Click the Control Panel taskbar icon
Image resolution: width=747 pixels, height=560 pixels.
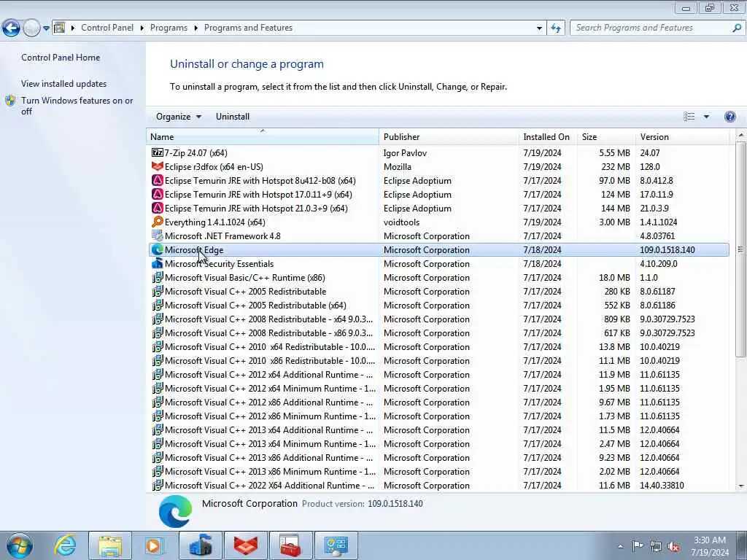pos(336,545)
